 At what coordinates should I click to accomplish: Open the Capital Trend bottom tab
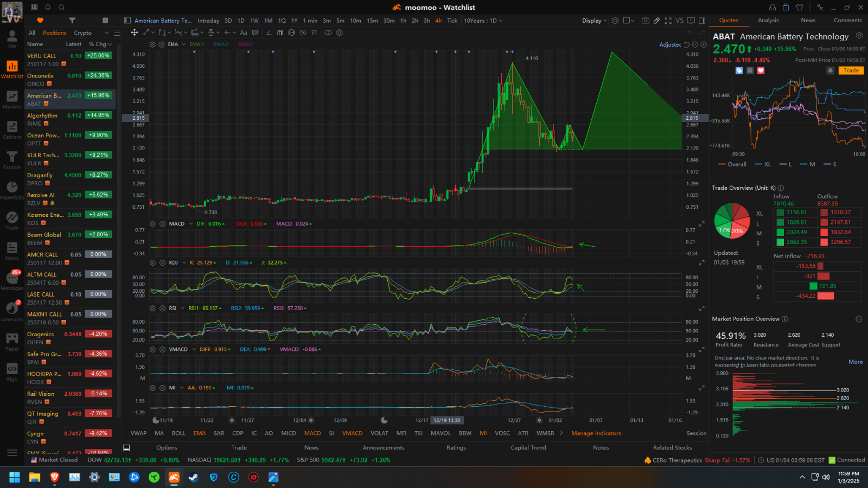point(528,448)
